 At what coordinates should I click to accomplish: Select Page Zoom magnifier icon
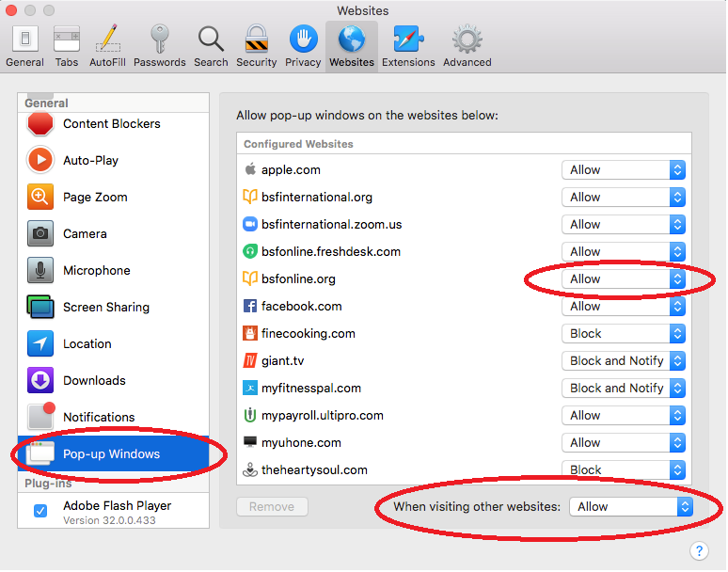[x=40, y=197]
